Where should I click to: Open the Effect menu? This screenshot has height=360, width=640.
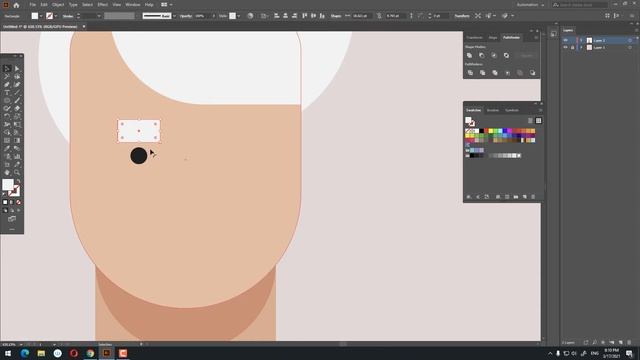pyautogui.click(x=102, y=5)
